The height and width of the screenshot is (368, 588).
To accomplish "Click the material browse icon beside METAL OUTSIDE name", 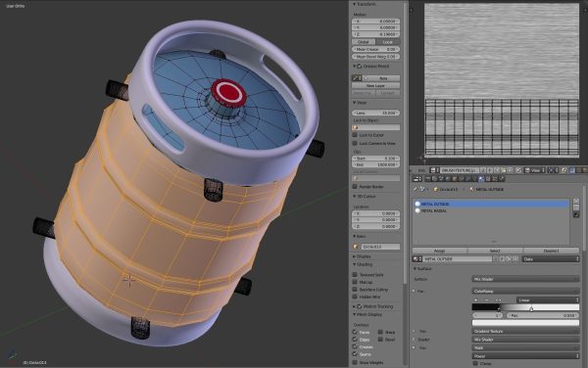I will point(416,258).
